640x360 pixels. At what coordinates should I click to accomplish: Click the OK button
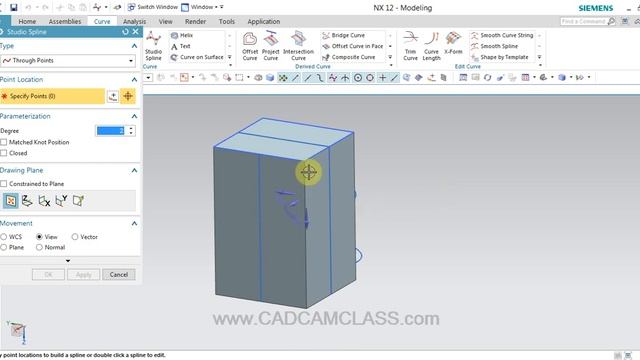pos(49,275)
